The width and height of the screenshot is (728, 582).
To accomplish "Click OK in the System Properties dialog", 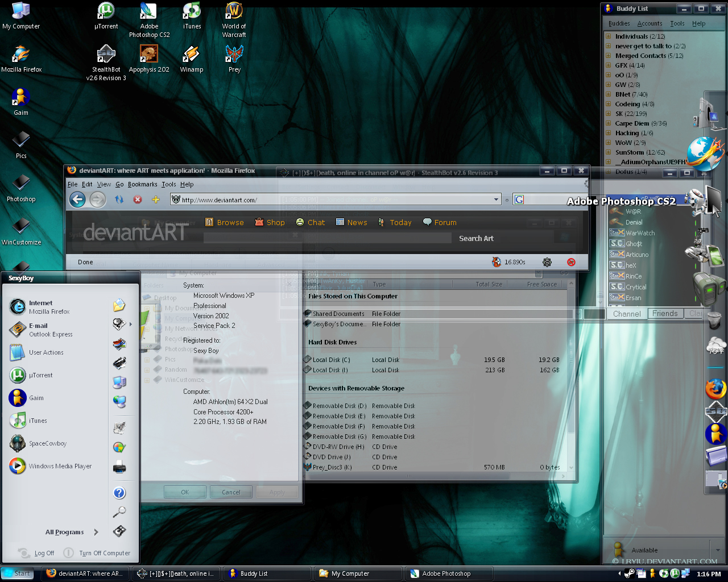I will (185, 492).
